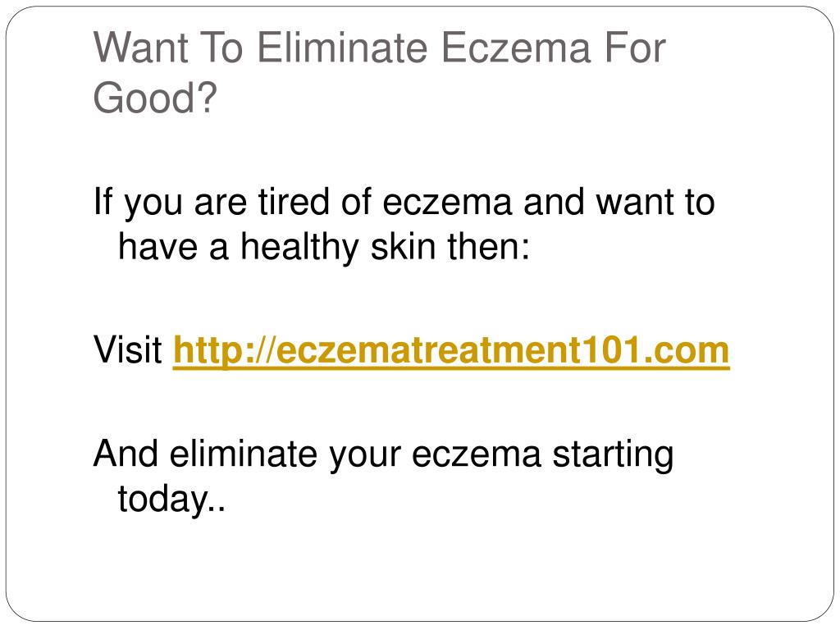Click the "http://" portion of the URL
The image size is (840, 630).
click(225, 351)
